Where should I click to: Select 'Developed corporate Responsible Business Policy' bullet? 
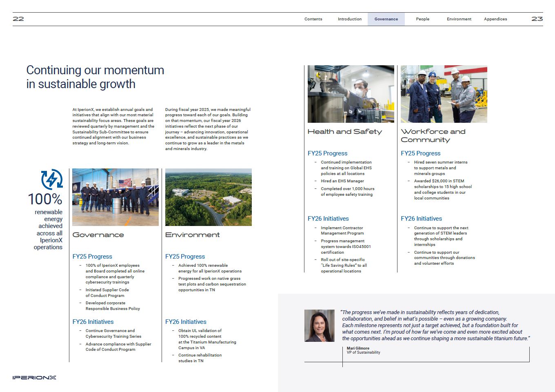113,306
